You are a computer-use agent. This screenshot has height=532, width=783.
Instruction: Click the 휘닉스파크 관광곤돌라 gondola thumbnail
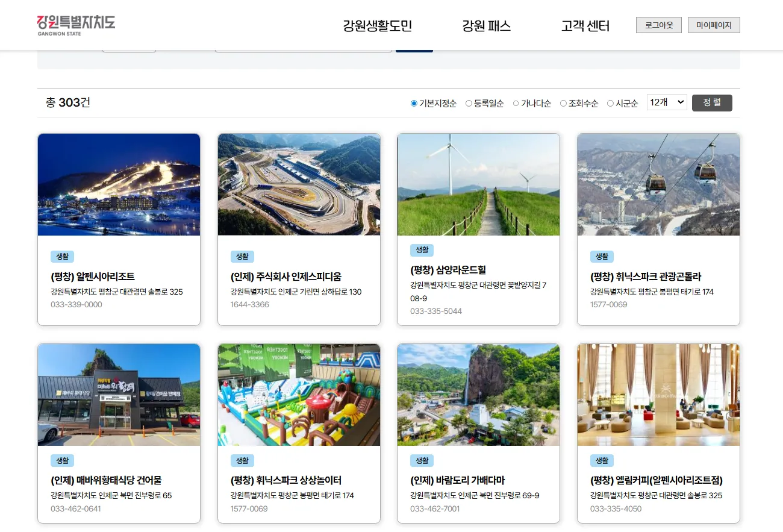[x=658, y=184]
